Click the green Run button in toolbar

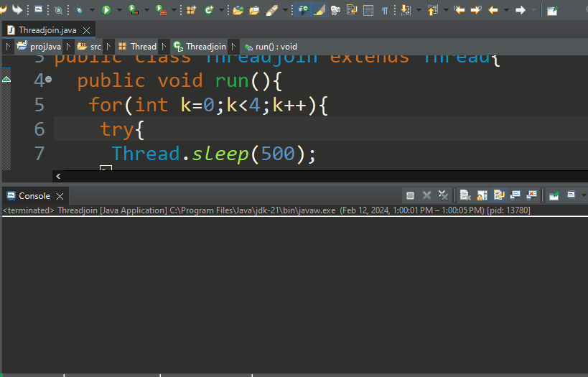106,10
